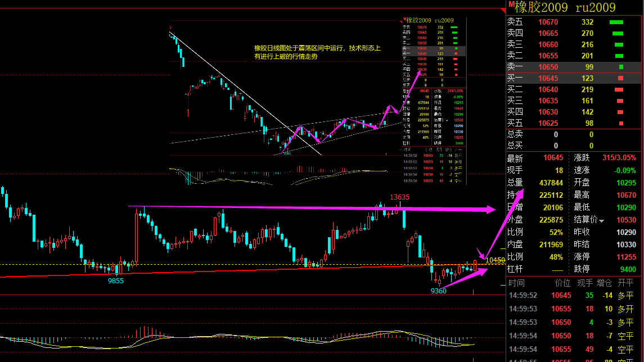Click the 比例 value 48%

(556, 257)
